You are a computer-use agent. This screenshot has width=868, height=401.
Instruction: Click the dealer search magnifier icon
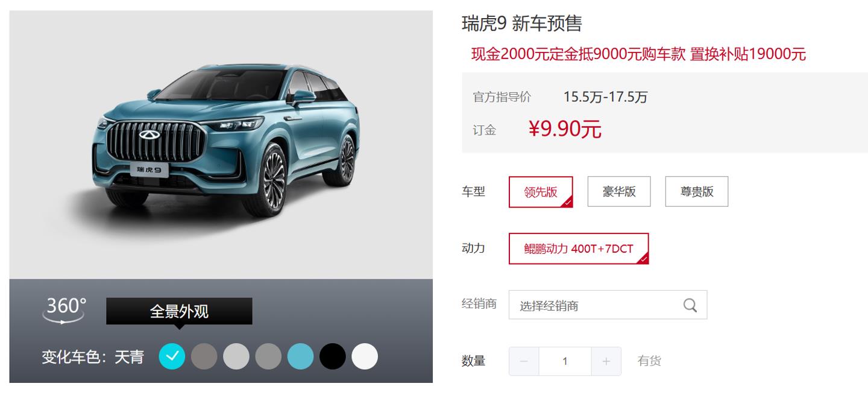pyautogui.click(x=690, y=305)
